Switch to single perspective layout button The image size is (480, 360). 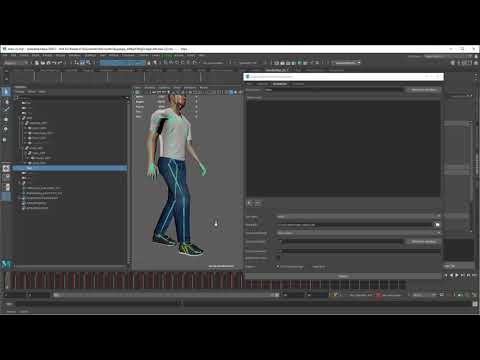click(6, 168)
